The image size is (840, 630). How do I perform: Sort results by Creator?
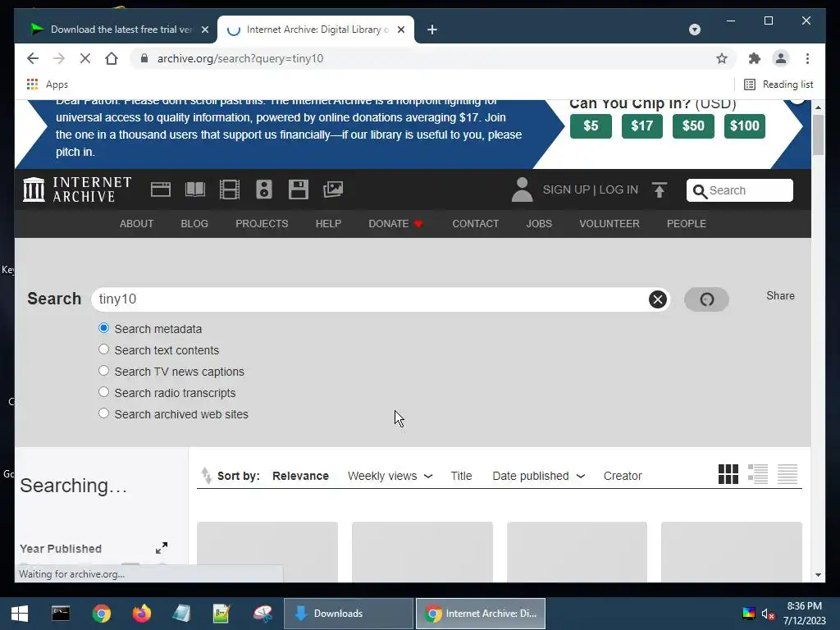pyautogui.click(x=623, y=476)
